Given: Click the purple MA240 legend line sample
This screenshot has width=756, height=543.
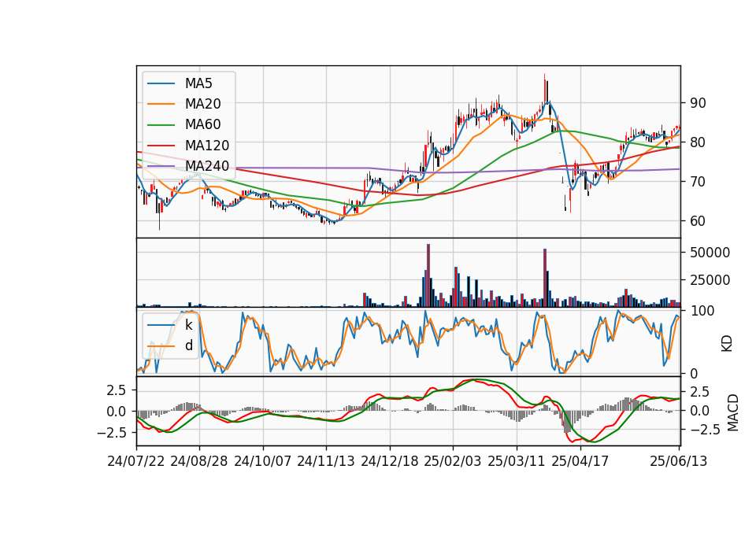Looking at the screenshot, I should point(161,166).
